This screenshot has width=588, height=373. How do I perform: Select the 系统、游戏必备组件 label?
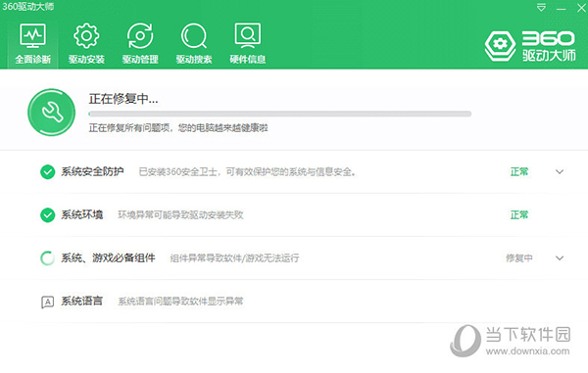coord(108,257)
